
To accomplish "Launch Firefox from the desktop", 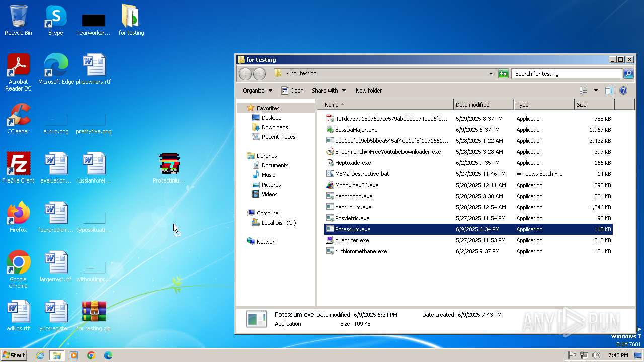I will tap(18, 217).
